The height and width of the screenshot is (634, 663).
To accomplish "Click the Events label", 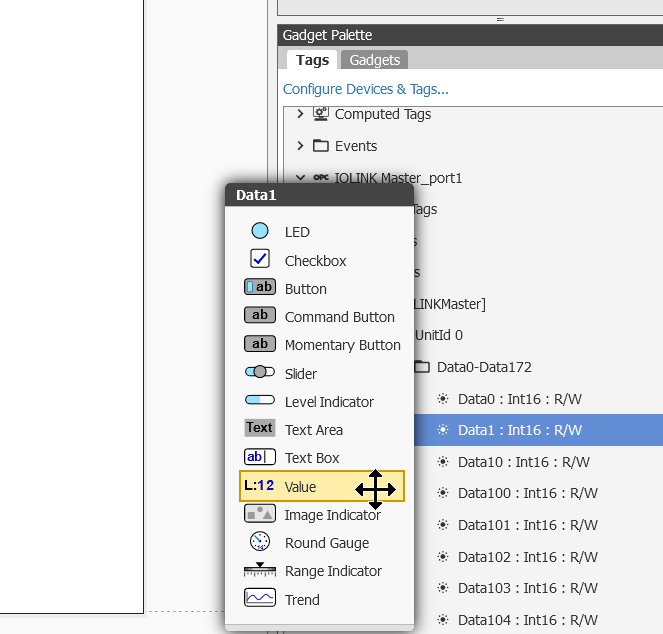I will 356,146.
